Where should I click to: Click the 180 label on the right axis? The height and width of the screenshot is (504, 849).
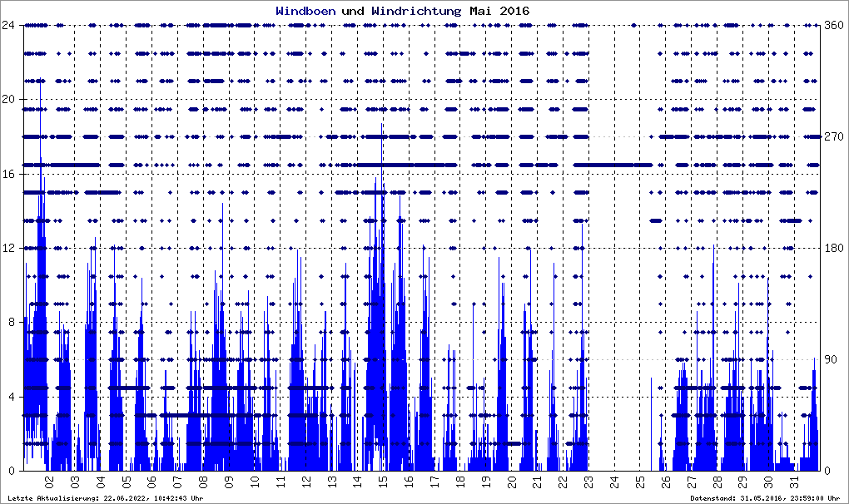(x=833, y=248)
